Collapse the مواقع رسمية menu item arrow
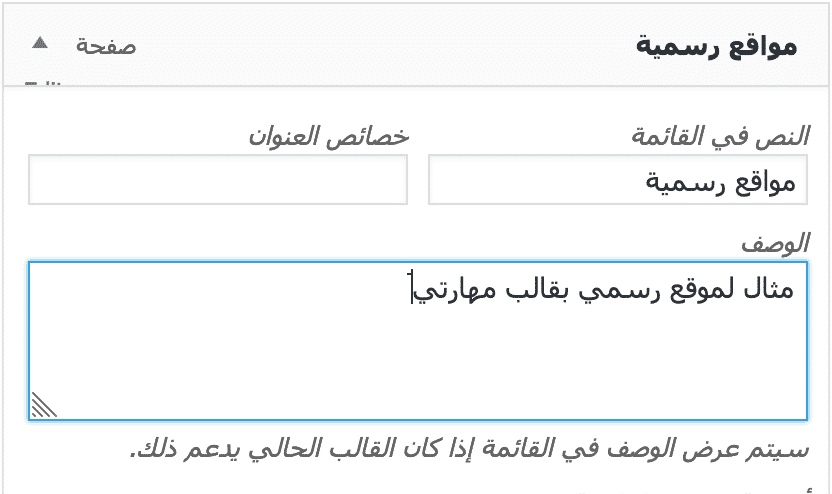The height and width of the screenshot is (494, 832). 39,44
